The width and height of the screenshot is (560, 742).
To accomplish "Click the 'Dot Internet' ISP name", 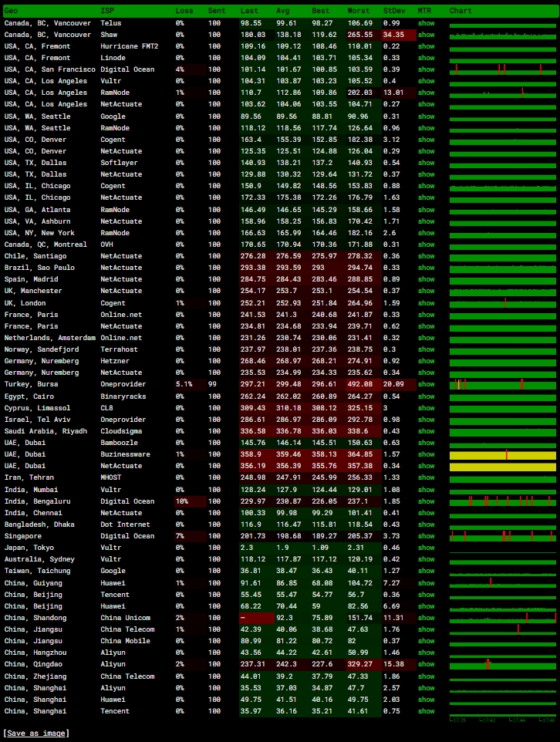I will click(125, 524).
